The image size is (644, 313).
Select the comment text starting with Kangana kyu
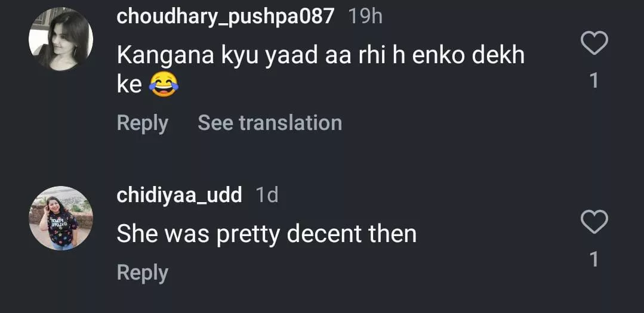tap(320, 55)
